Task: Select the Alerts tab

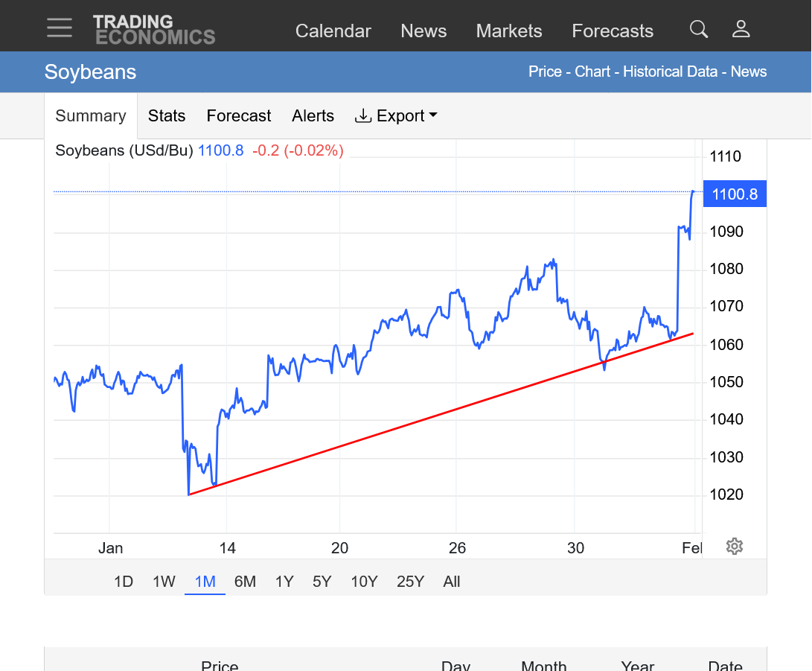Action: click(x=313, y=116)
